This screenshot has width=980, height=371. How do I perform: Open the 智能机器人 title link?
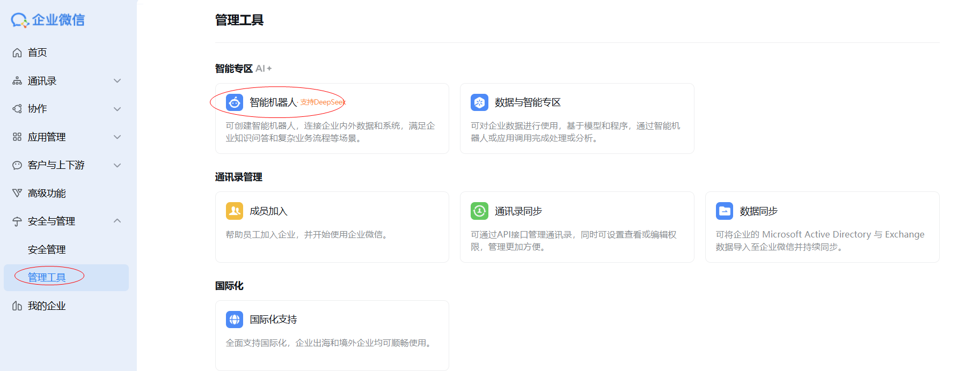273,102
